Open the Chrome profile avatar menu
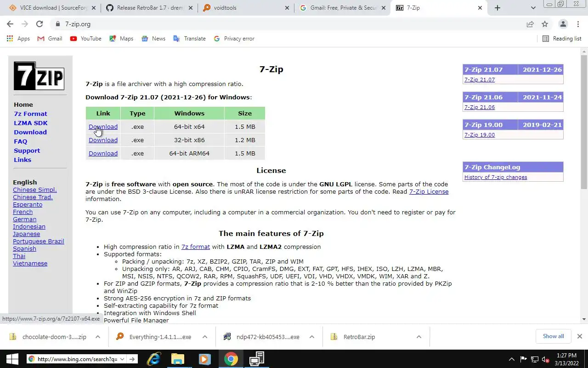The height and width of the screenshot is (368, 588). point(563,24)
